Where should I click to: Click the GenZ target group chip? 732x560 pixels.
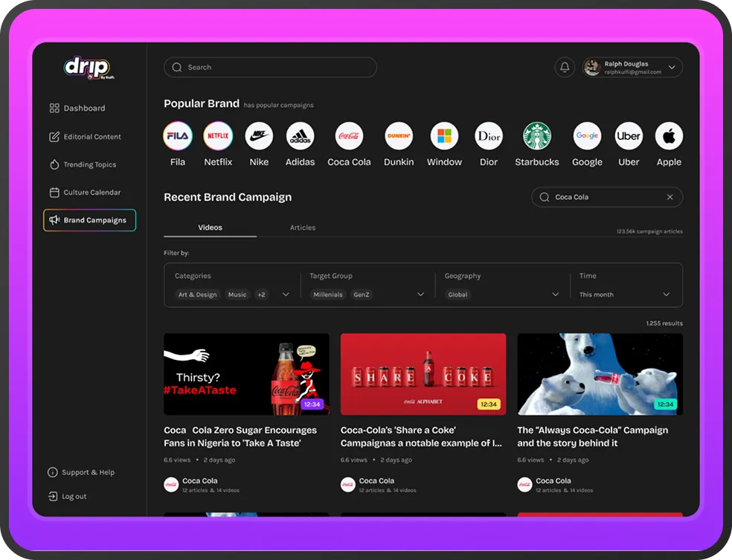[x=362, y=295]
